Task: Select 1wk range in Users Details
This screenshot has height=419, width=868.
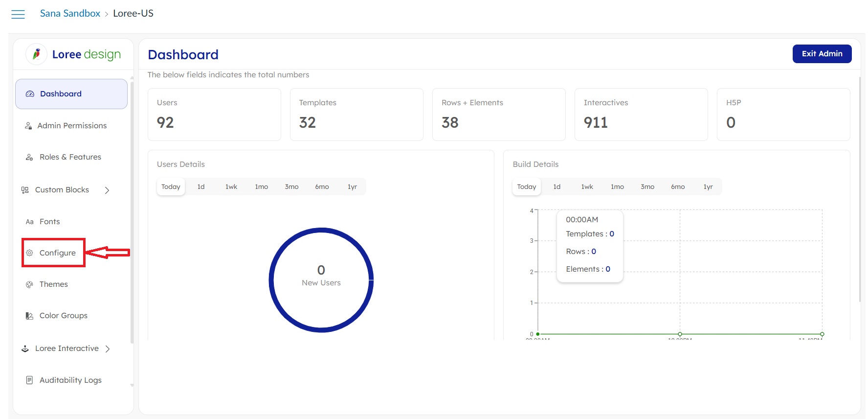Action: coord(231,187)
